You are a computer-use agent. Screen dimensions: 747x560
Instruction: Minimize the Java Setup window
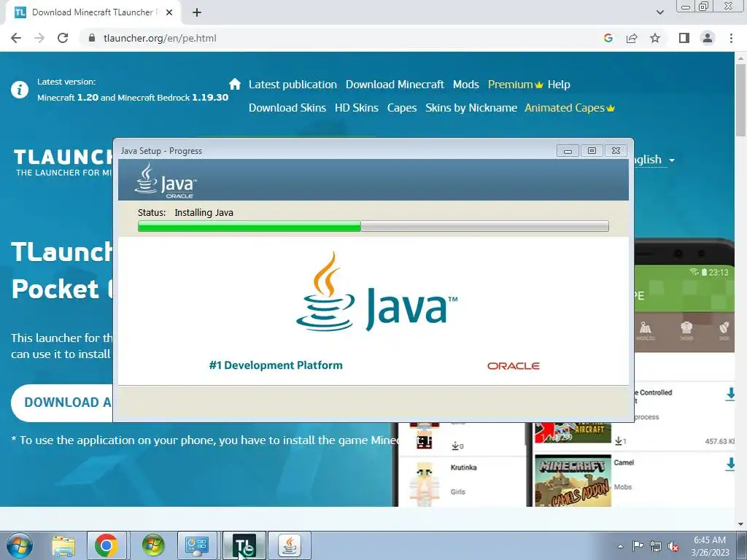(x=568, y=151)
